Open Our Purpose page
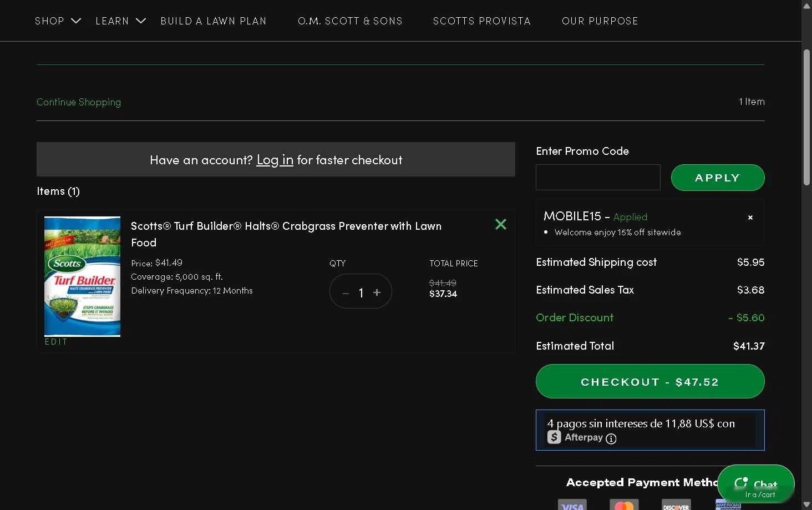The height and width of the screenshot is (510, 812). pos(600,21)
